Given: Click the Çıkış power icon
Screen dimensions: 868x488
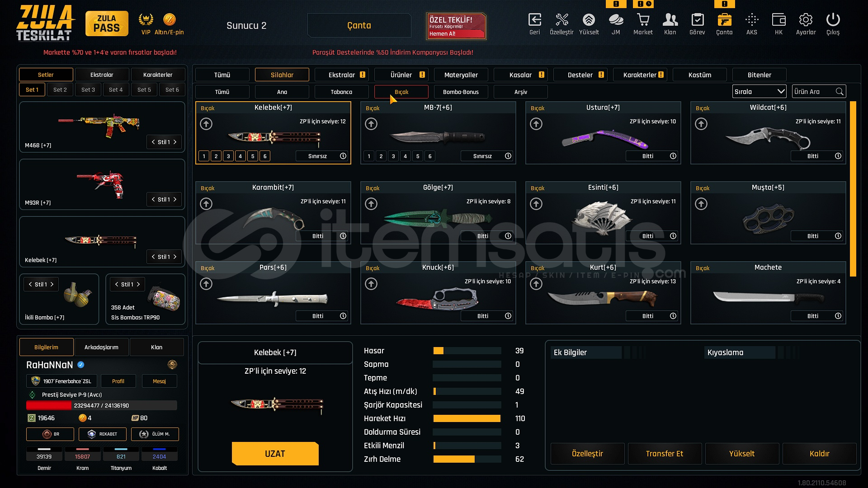Looking at the screenshot, I should [833, 20].
